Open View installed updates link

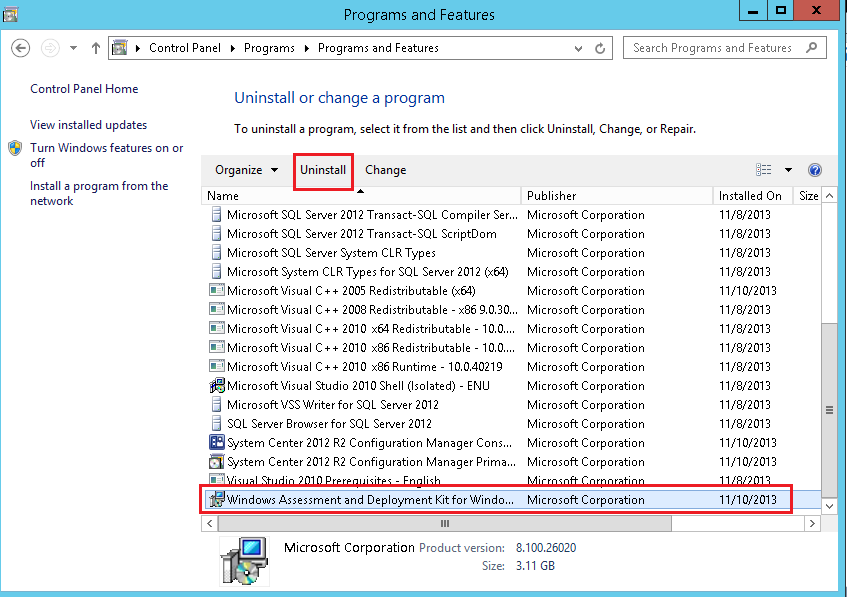pos(88,125)
